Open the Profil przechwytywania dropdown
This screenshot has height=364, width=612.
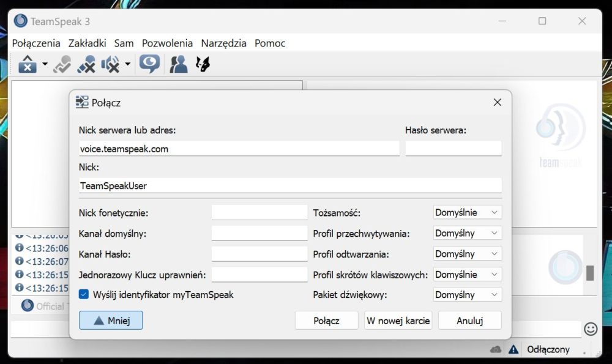467,233
